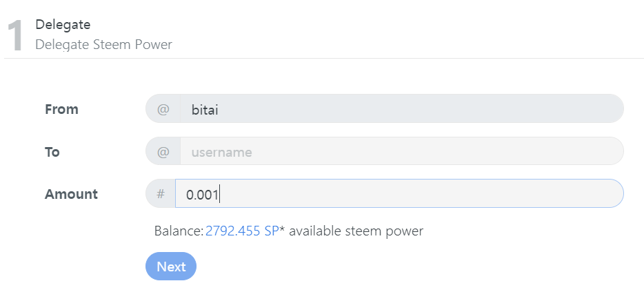Image resolution: width=644 pixels, height=290 pixels.
Task: Click the To field label
Action: click(52, 152)
